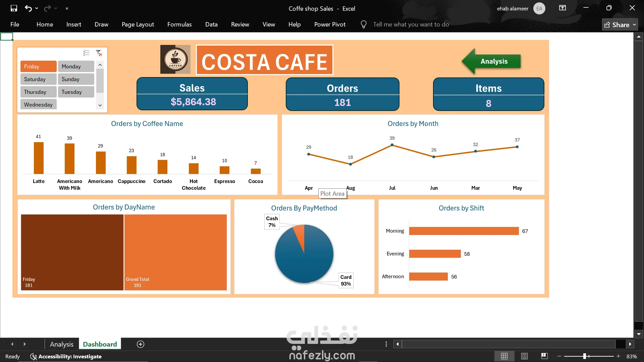Open the Power Pivot ribbon tab
This screenshot has width=644, height=362.
[330, 24]
